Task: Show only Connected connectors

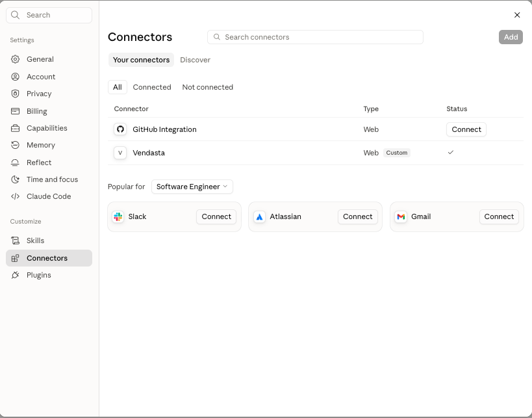Action: [152, 87]
